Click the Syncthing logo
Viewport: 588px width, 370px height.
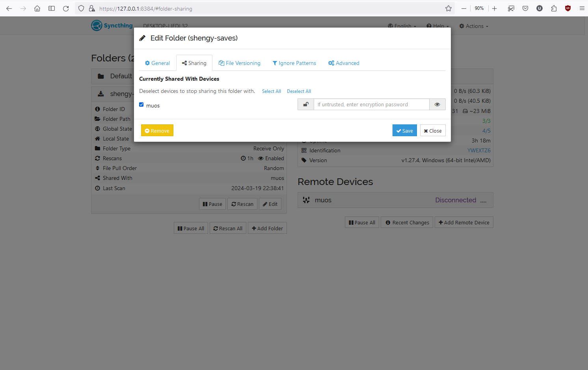click(x=112, y=26)
